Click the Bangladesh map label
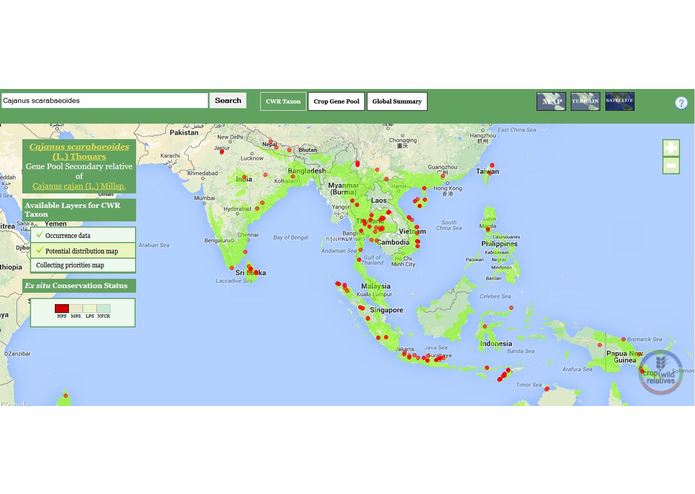Screen dimensions: 695x494 pyautogui.click(x=307, y=171)
